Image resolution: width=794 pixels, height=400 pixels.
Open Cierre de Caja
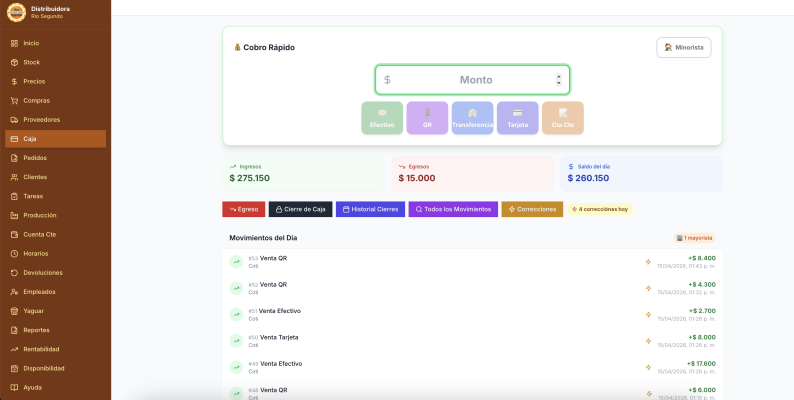300,209
